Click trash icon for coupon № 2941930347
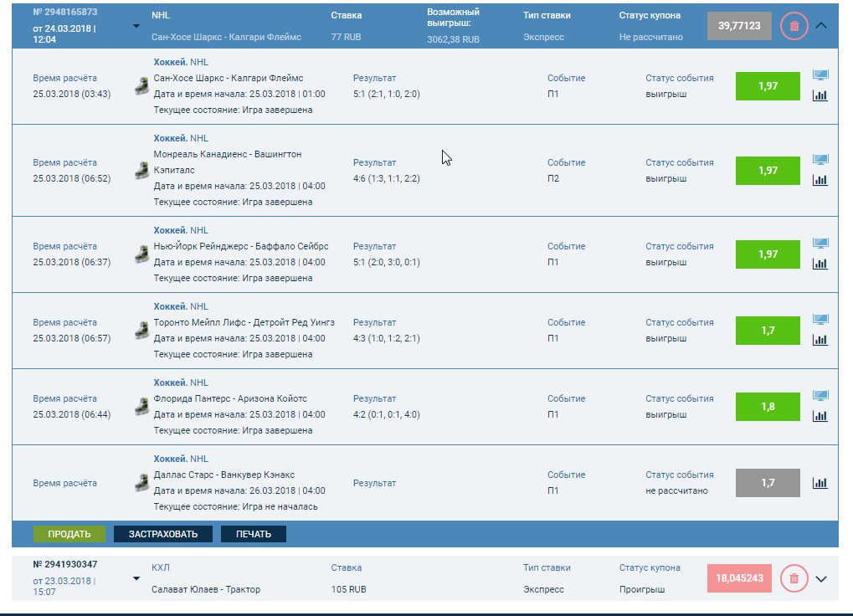Viewport: 853px width, 616px height. [x=794, y=577]
